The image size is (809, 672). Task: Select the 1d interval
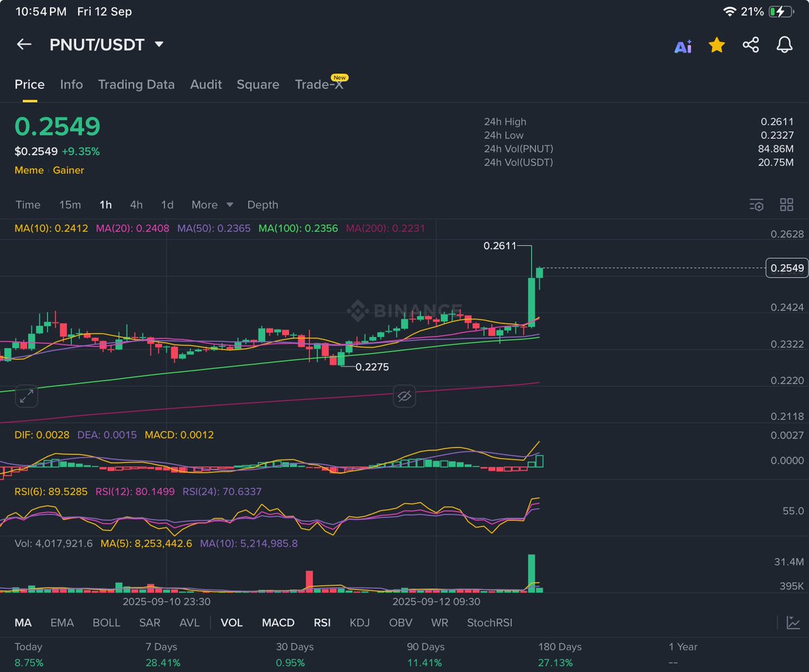click(167, 205)
